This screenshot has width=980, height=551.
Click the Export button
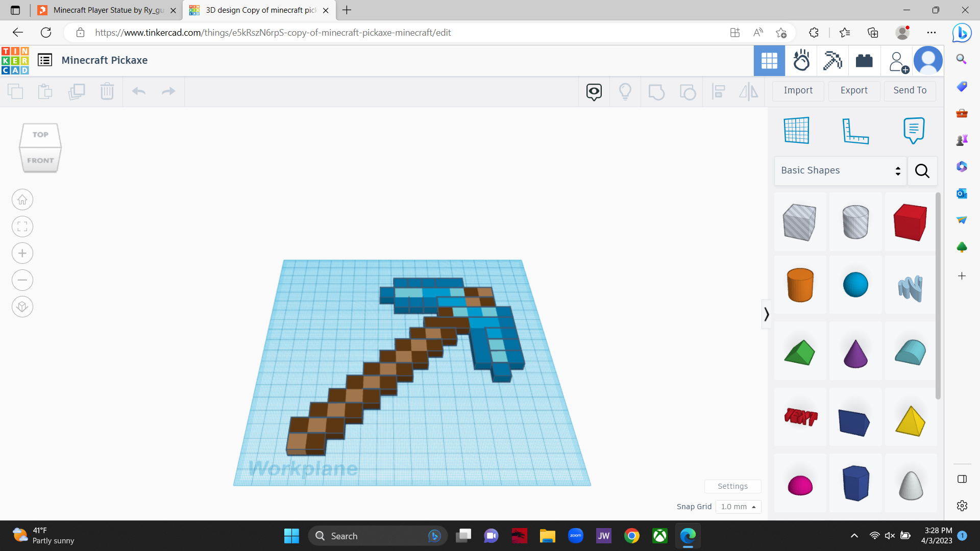(853, 90)
